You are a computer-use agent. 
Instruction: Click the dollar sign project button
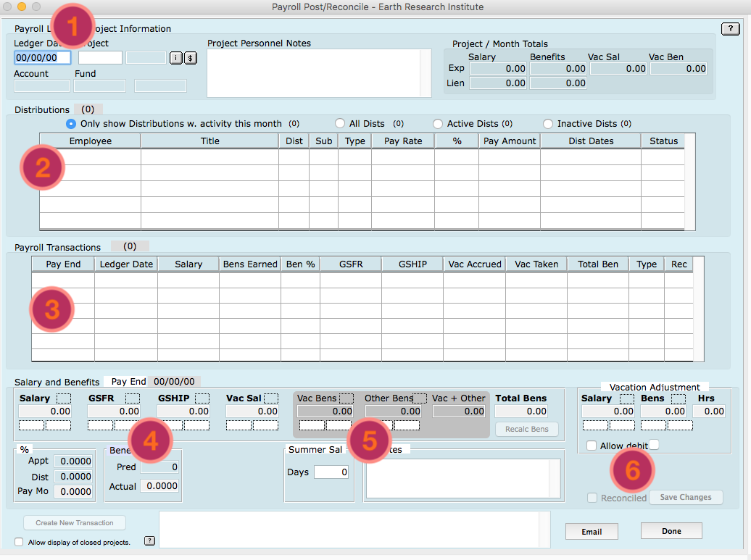190,58
